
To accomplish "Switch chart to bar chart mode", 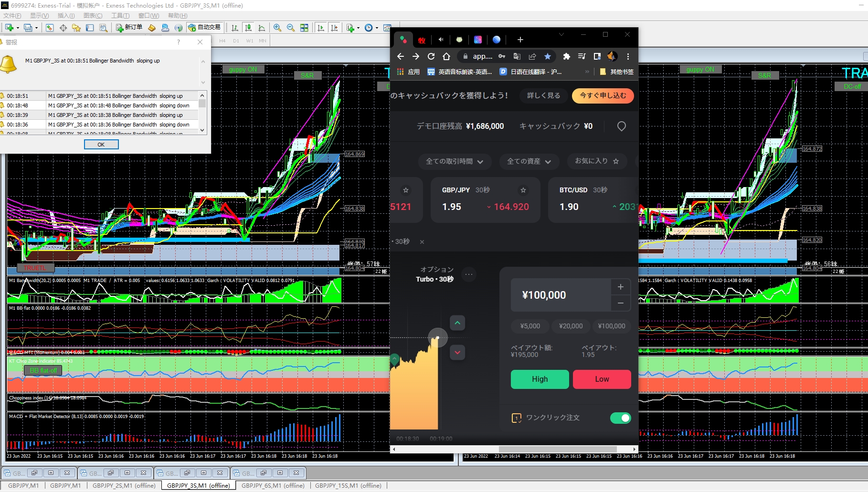I will pos(235,28).
